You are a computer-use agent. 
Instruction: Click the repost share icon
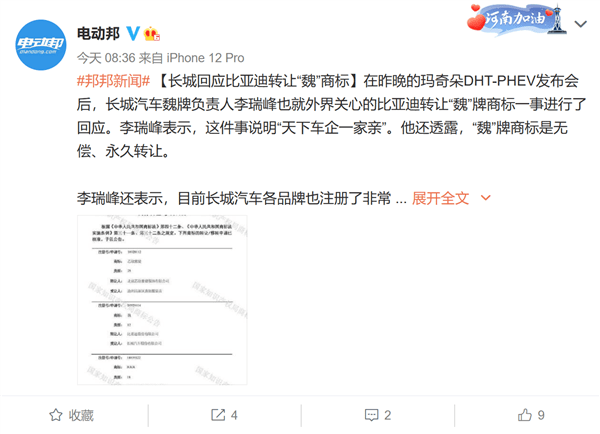pos(218,415)
